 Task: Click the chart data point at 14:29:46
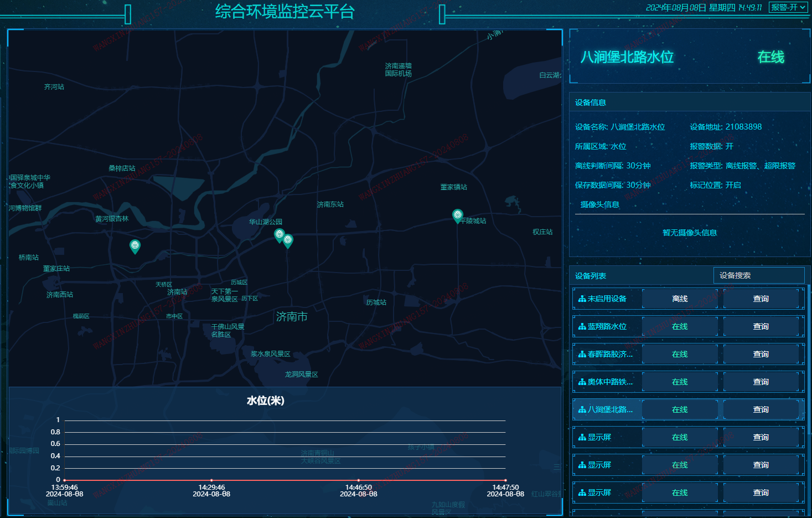211,480
